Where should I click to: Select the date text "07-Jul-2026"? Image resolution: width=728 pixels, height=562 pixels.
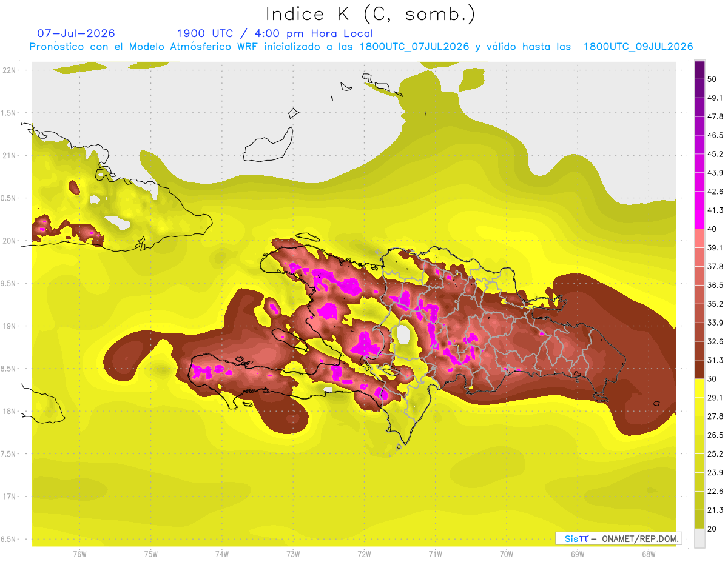76,33
